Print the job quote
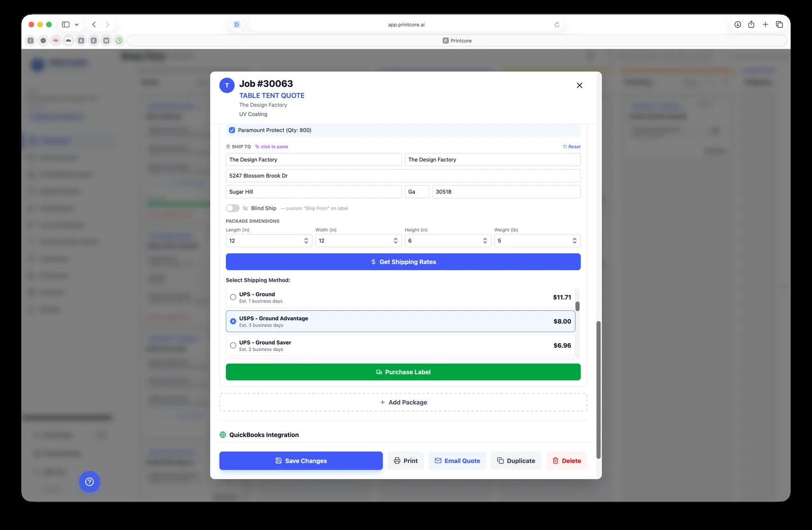The height and width of the screenshot is (530, 812). [x=406, y=461]
